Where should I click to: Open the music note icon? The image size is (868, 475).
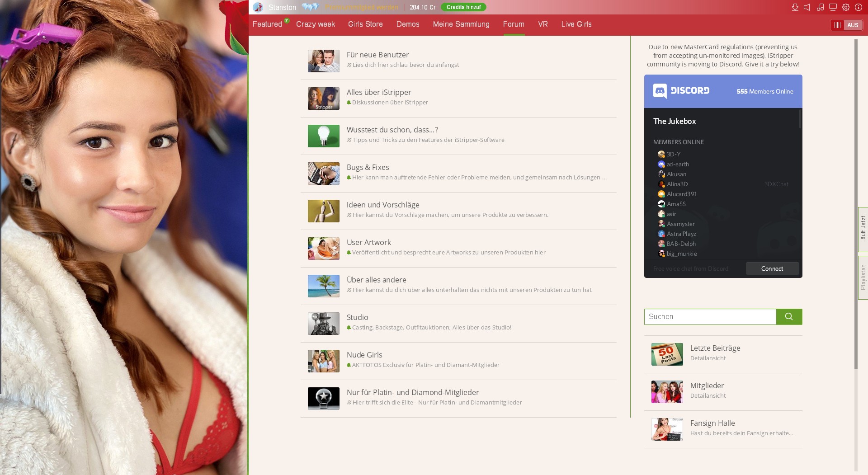[x=820, y=7]
